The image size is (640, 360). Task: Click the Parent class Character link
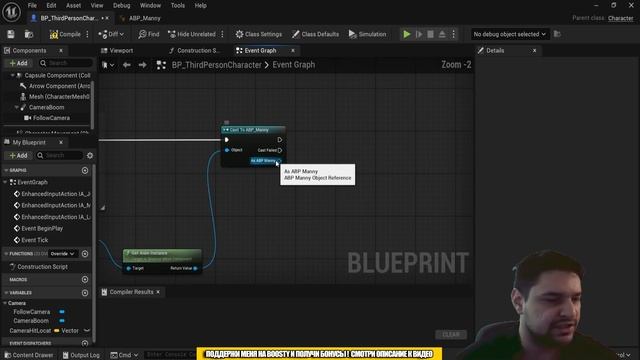[x=620, y=18]
